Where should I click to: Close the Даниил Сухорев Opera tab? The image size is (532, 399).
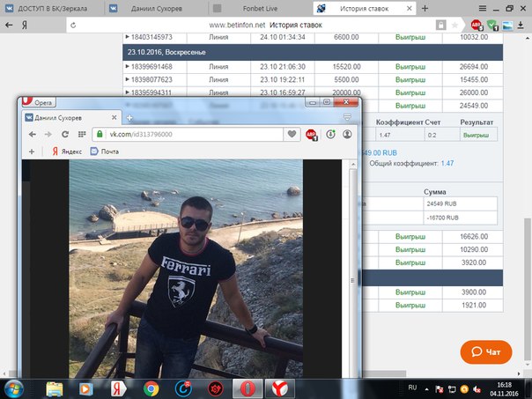(114, 117)
